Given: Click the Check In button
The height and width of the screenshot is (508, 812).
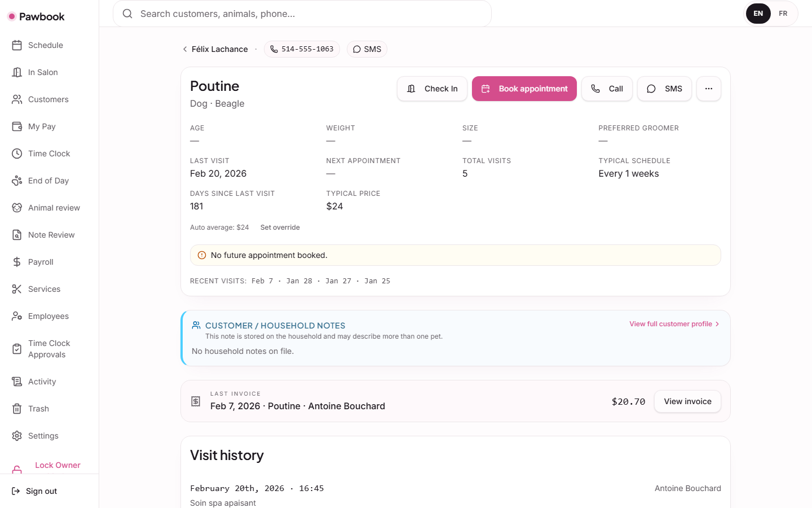Looking at the screenshot, I should tap(432, 89).
